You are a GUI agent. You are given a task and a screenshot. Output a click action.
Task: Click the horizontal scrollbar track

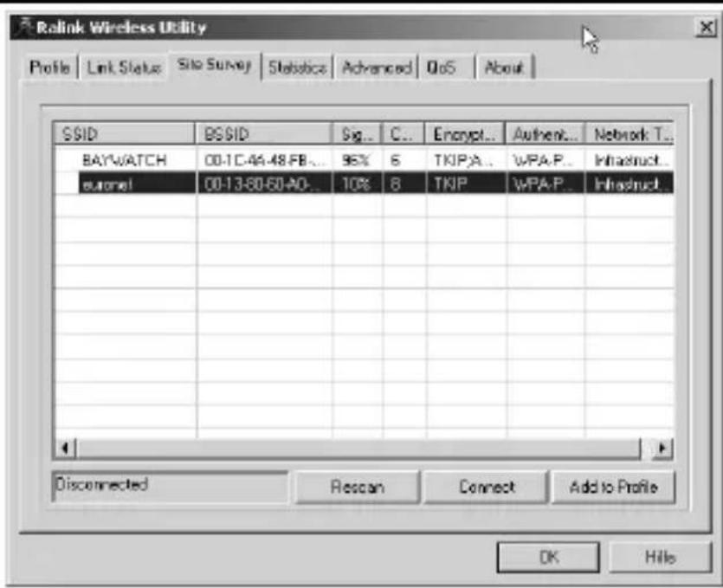tap(359, 448)
